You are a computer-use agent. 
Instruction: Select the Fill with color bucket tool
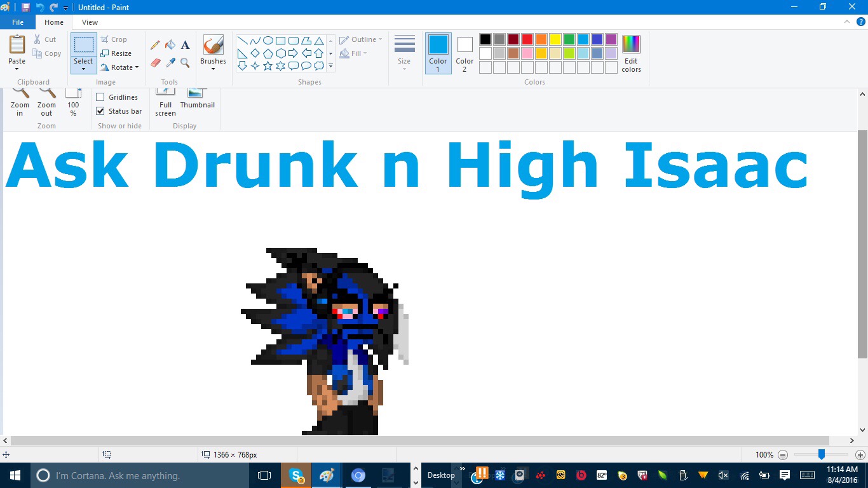170,45
